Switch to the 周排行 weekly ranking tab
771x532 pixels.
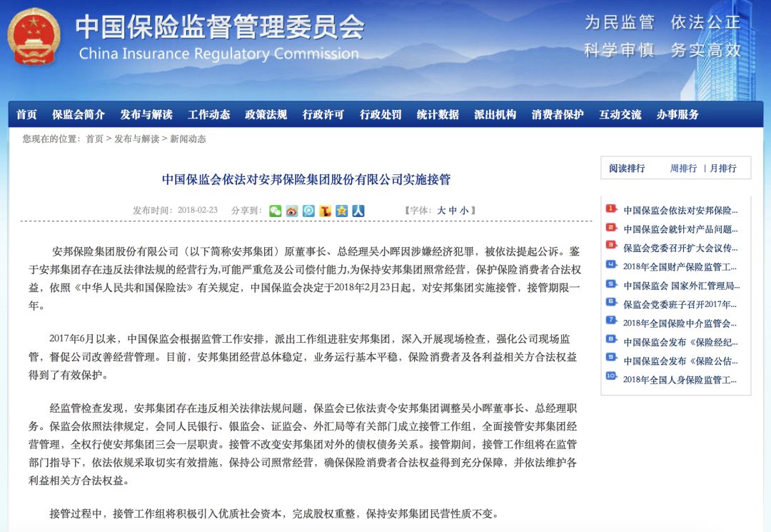[683, 168]
